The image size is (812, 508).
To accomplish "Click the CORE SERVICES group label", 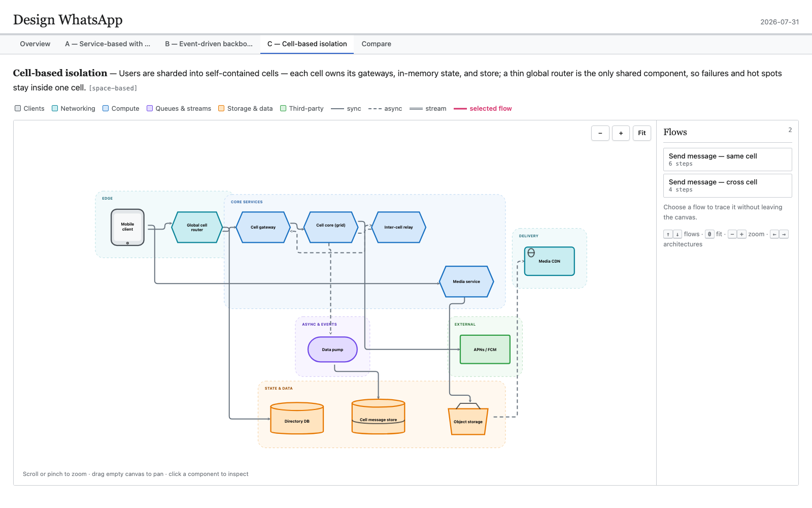I will 247,202.
